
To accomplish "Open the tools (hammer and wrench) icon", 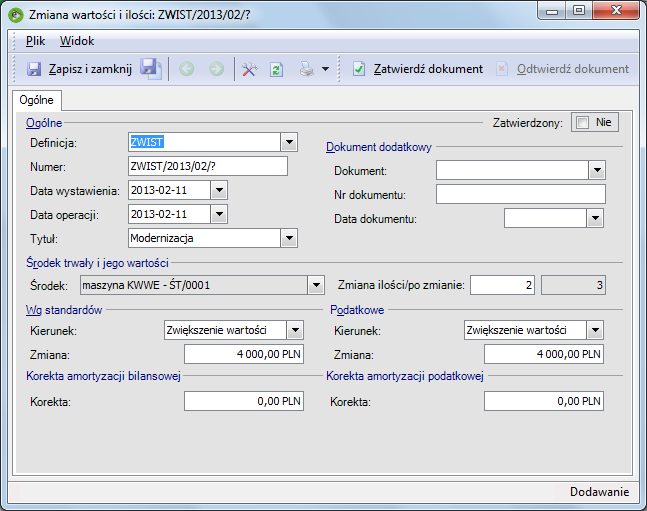I will 250,69.
